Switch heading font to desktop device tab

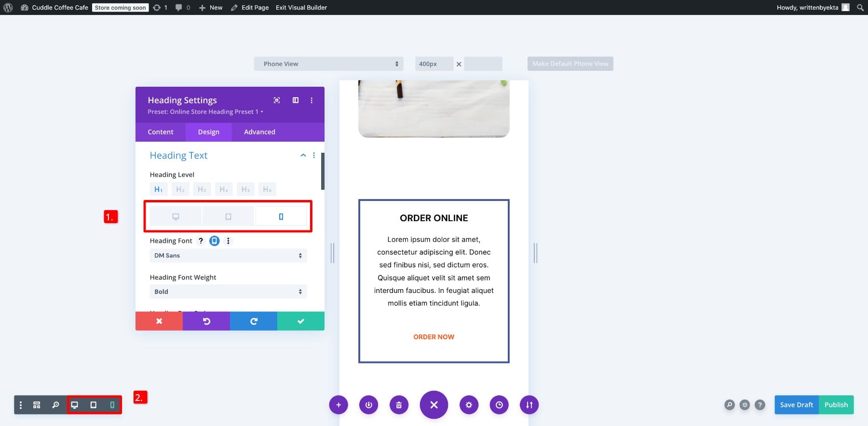click(x=176, y=217)
